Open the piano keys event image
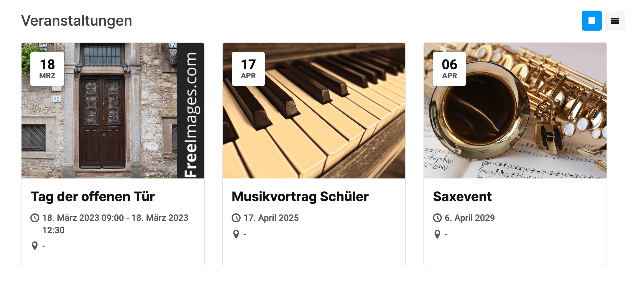 (314, 124)
